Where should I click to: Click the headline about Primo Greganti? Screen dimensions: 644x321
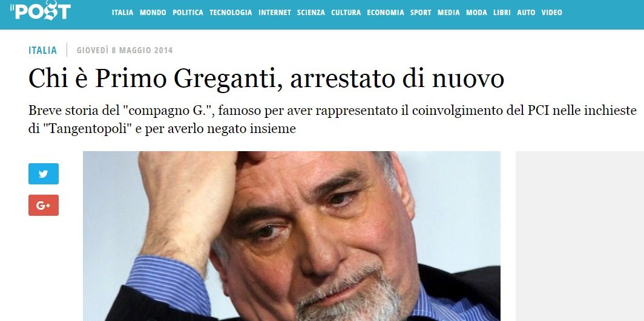point(266,79)
